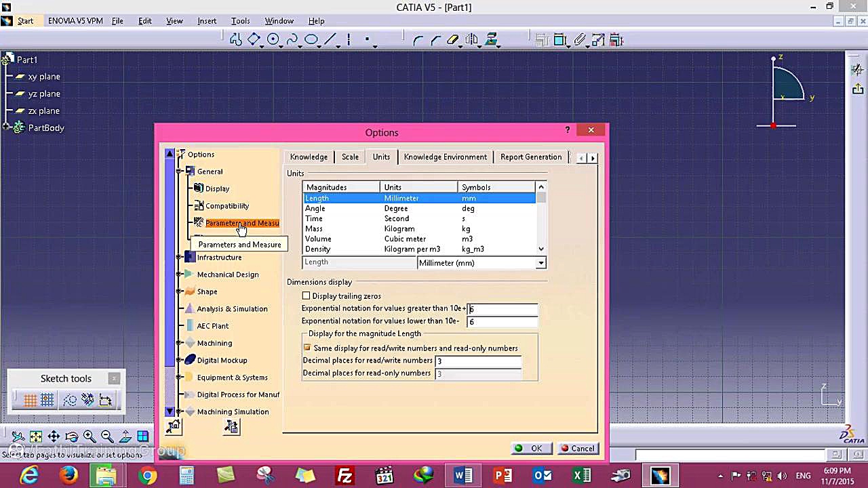This screenshot has width=868, height=488.
Task: Select the Rotate view tool
Action: [x=71, y=436]
